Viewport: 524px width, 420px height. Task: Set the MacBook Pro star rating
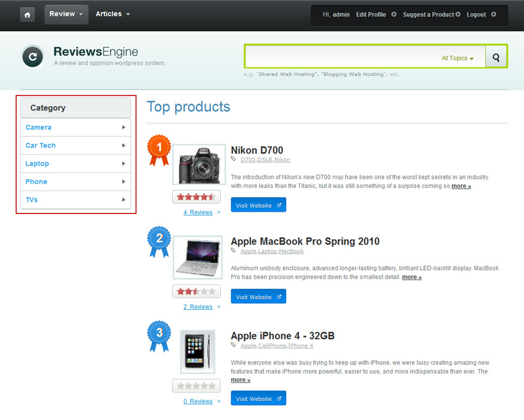(x=196, y=292)
